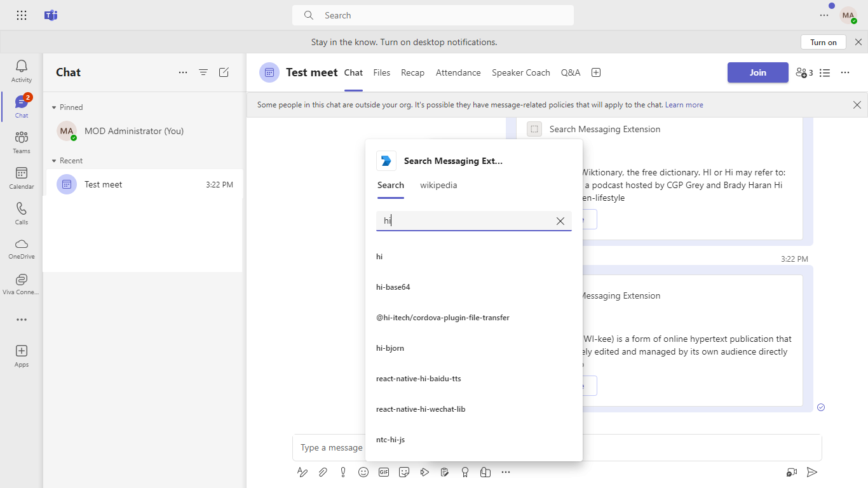Open the MA profile avatar menu

(x=848, y=15)
